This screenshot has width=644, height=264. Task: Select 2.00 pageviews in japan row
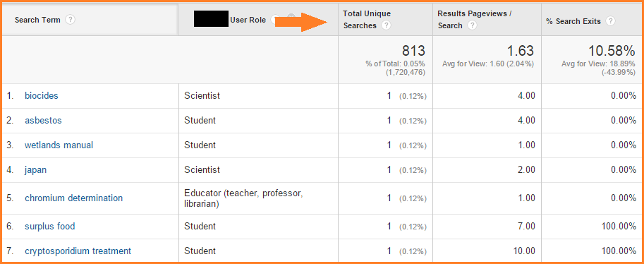tap(527, 170)
